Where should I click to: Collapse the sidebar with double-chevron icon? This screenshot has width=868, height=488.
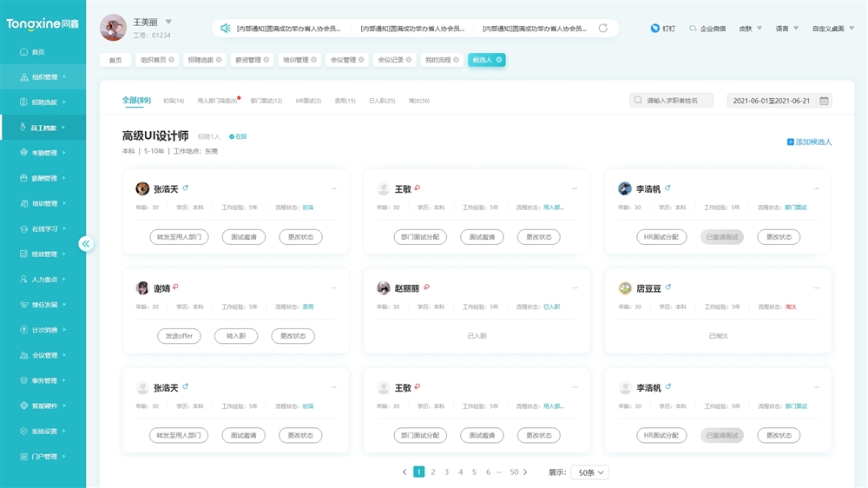click(86, 244)
